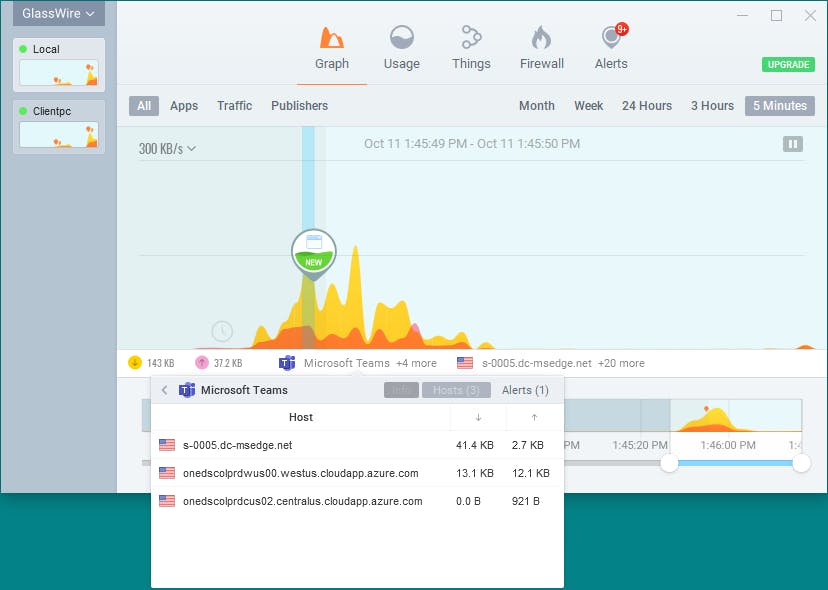The width and height of the screenshot is (828, 590).
Task: Click the pink upload total icon
Action: 202,363
